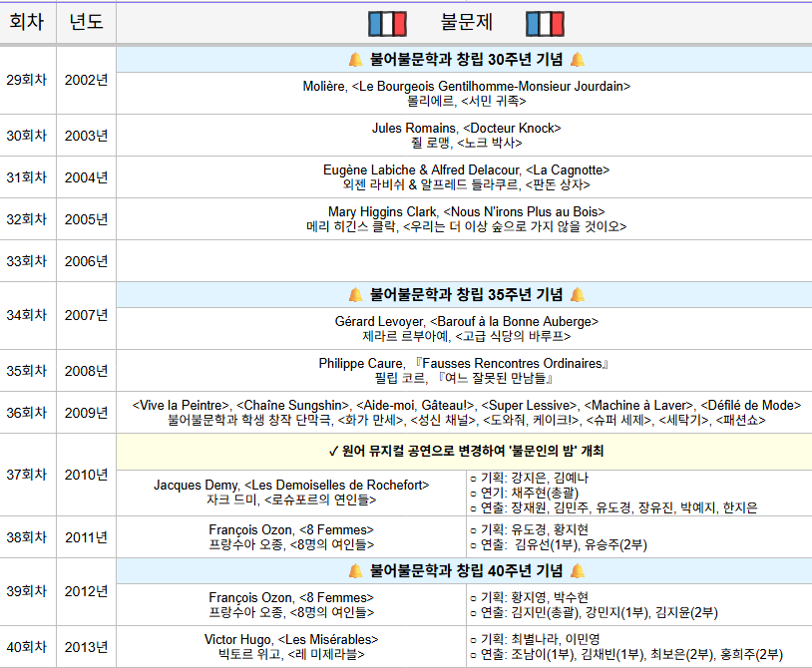The image size is (812, 668).
Task: Select the Victor Hugo Les Misérables entry
Action: point(291,646)
